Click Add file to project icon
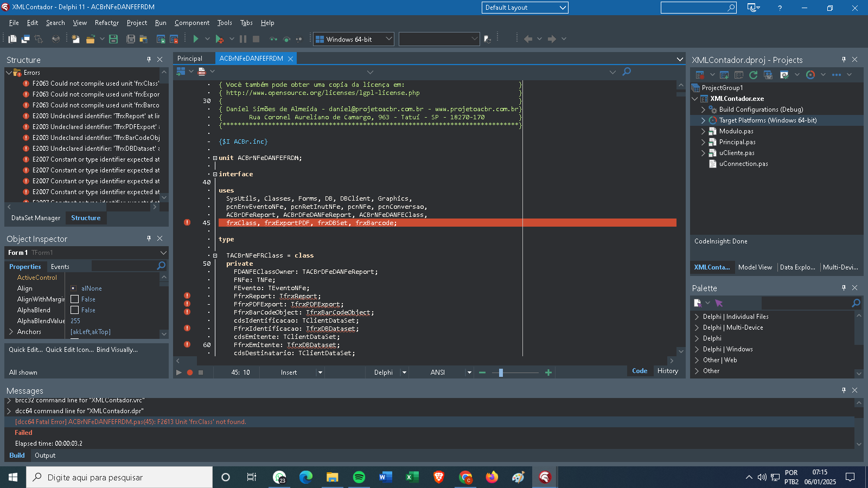868x488 pixels. [161, 39]
